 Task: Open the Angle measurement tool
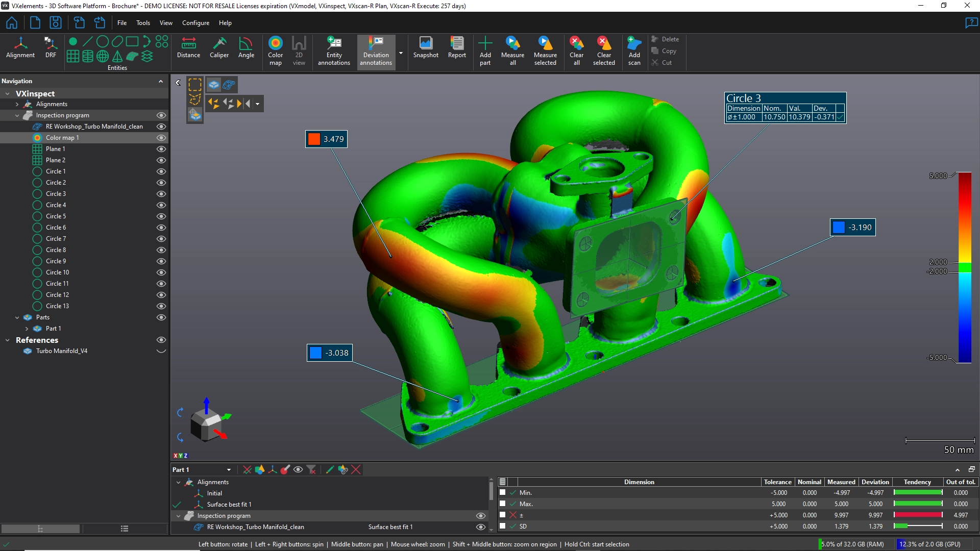click(x=246, y=47)
